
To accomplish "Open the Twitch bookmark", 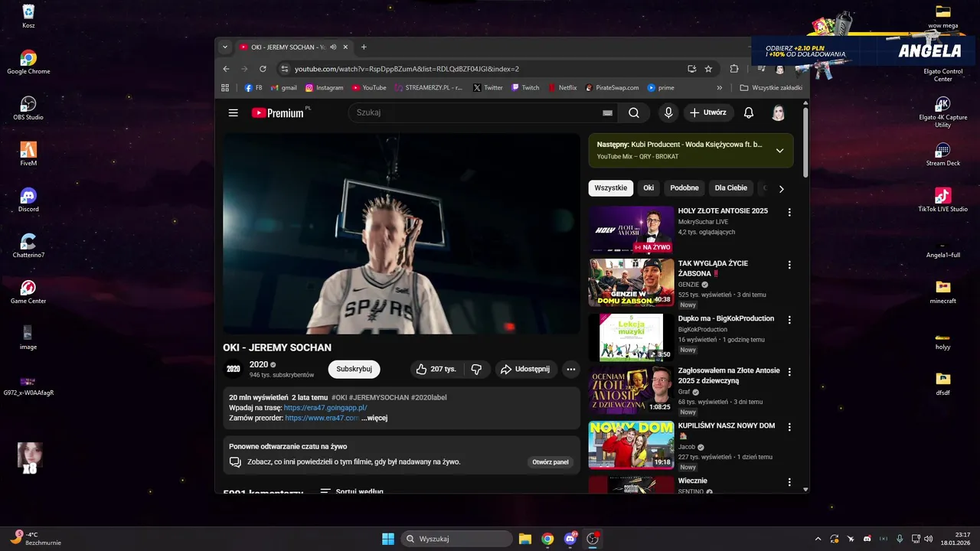I will coord(525,88).
